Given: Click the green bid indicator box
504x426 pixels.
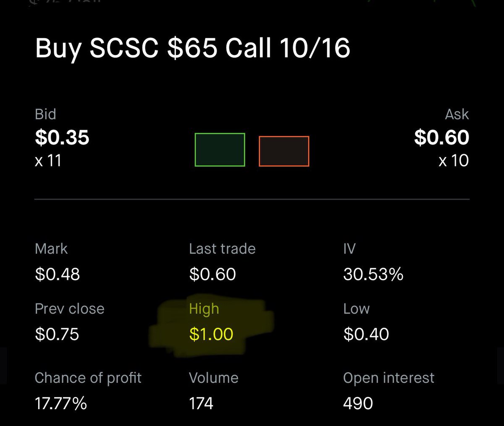Looking at the screenshot, I should coord(220,150).
